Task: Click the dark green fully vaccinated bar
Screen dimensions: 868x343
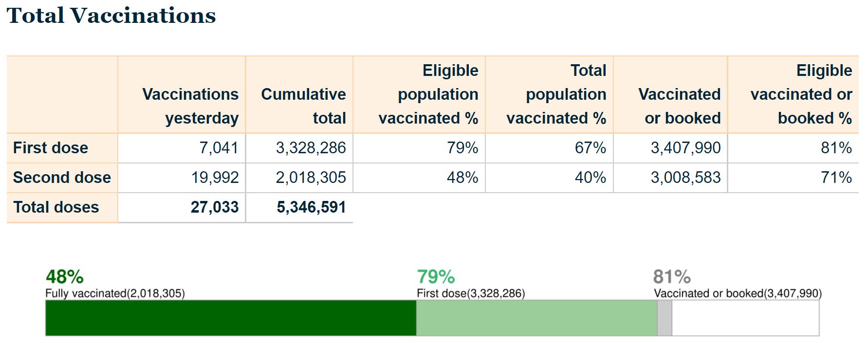Action: click(231, 318)
